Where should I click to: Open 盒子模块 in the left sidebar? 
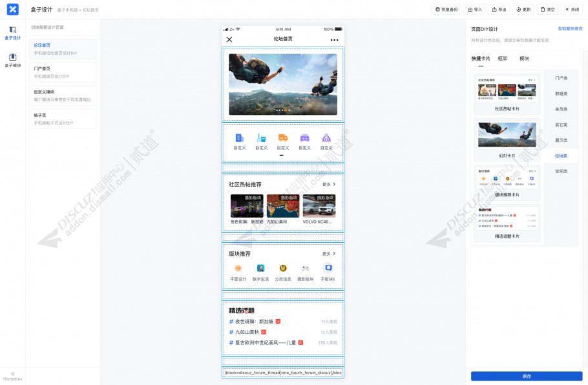[x=13, y=60]
